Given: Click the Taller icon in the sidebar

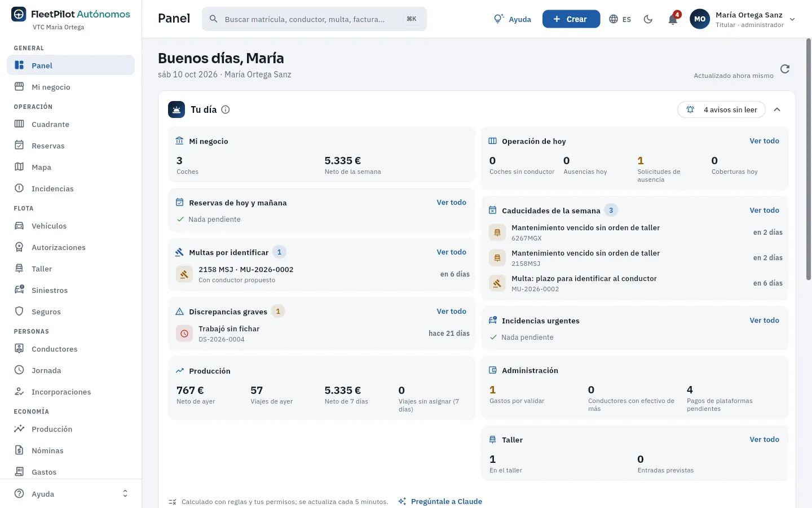Looking at the screenshot, I should point(19,269).
